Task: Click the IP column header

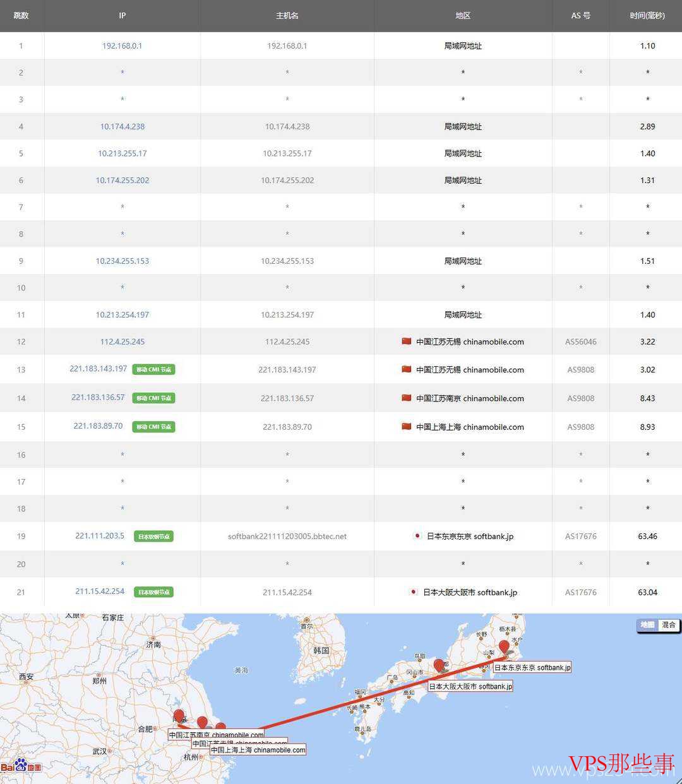Action: coord(123,16)
